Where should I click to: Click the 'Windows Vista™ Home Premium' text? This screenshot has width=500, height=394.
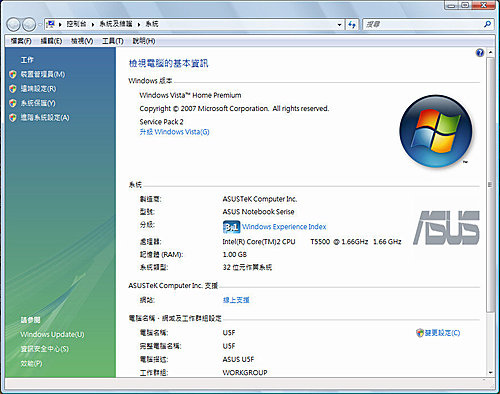190,95
